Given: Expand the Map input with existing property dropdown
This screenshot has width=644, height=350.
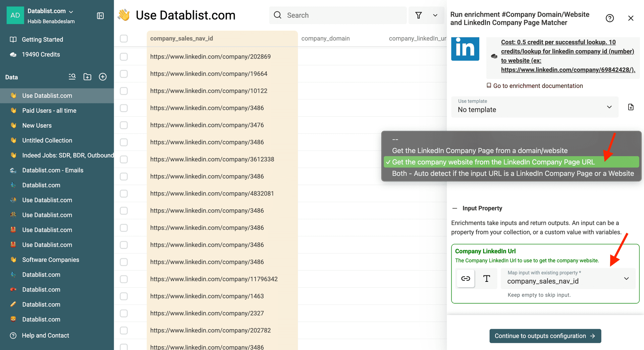Looking at the screenshot, I should [568, 278].
